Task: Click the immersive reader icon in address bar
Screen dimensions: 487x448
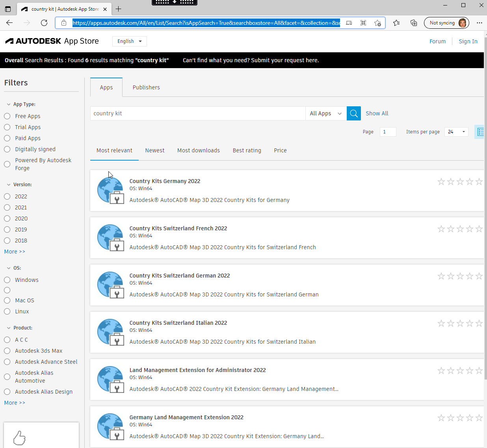Action: pyautogui.click(x=349, y=23)
